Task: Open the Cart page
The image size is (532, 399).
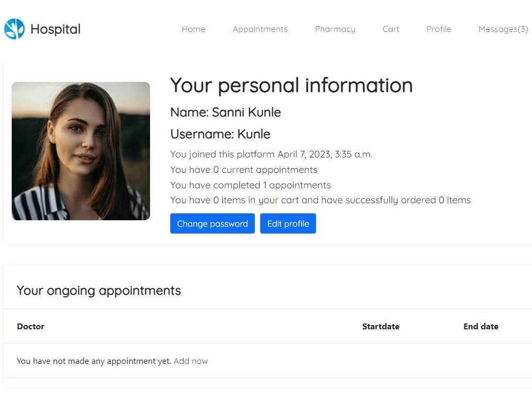Action: (x=390, y=29)
